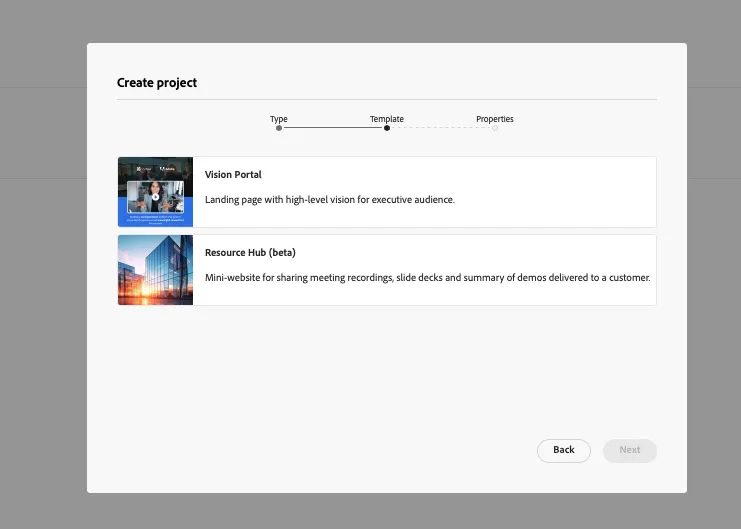Click the Type step dot
Viewport: 741px width, 529px height.
pos(279,128)
